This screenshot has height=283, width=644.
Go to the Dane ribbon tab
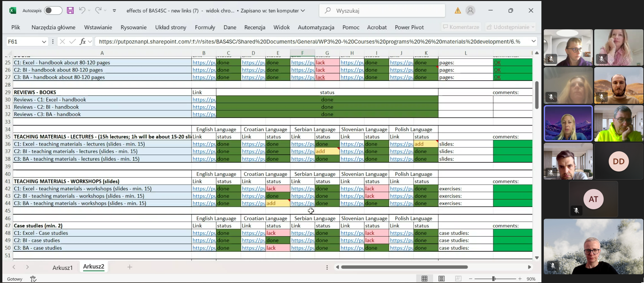(x=230, y=27)
